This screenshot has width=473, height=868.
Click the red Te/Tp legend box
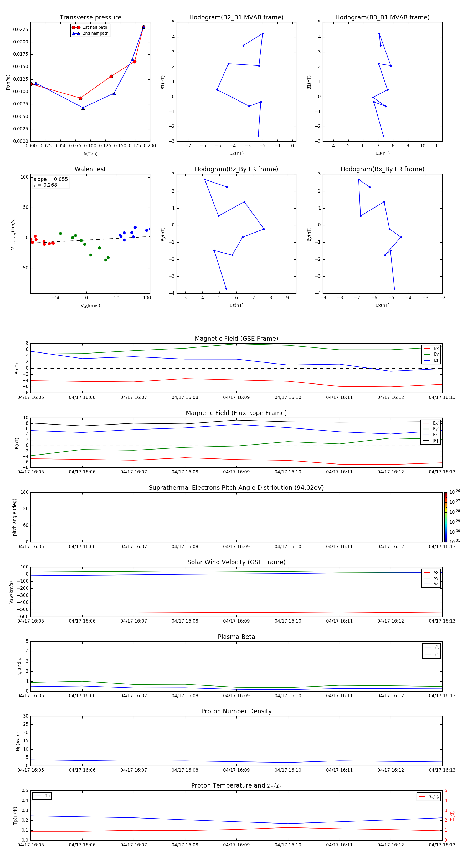click(x=429, y=797)
